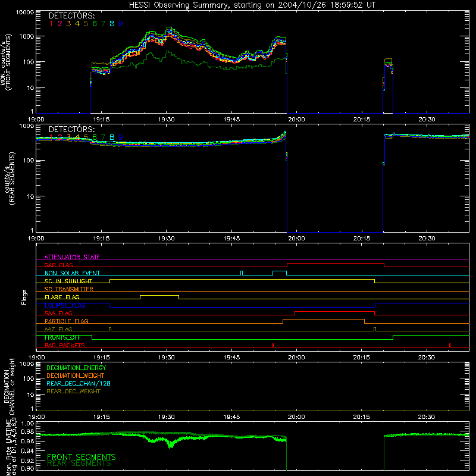
Task: Click the 19:30 time tick under the front segments panel
Action: 167,120
